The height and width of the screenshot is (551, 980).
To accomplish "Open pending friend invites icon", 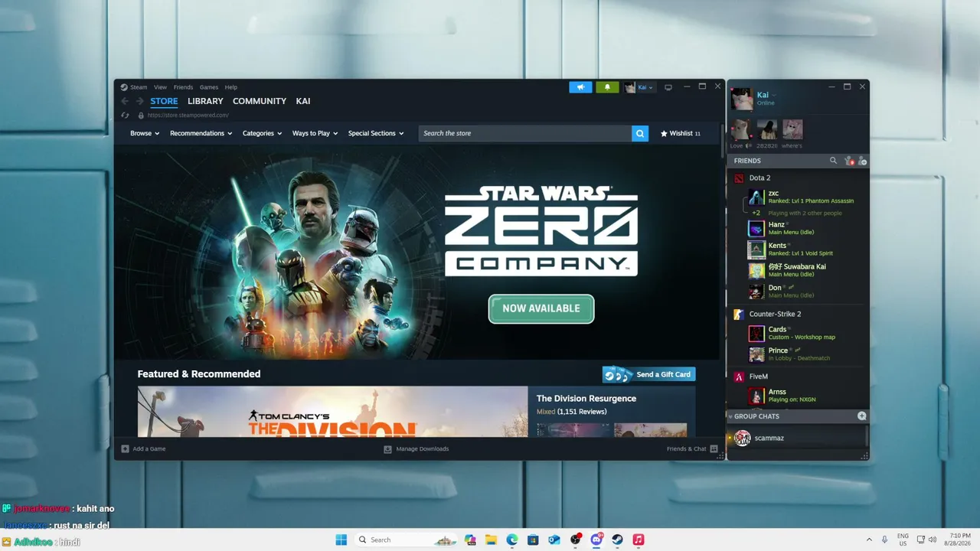I will point(848,161).
